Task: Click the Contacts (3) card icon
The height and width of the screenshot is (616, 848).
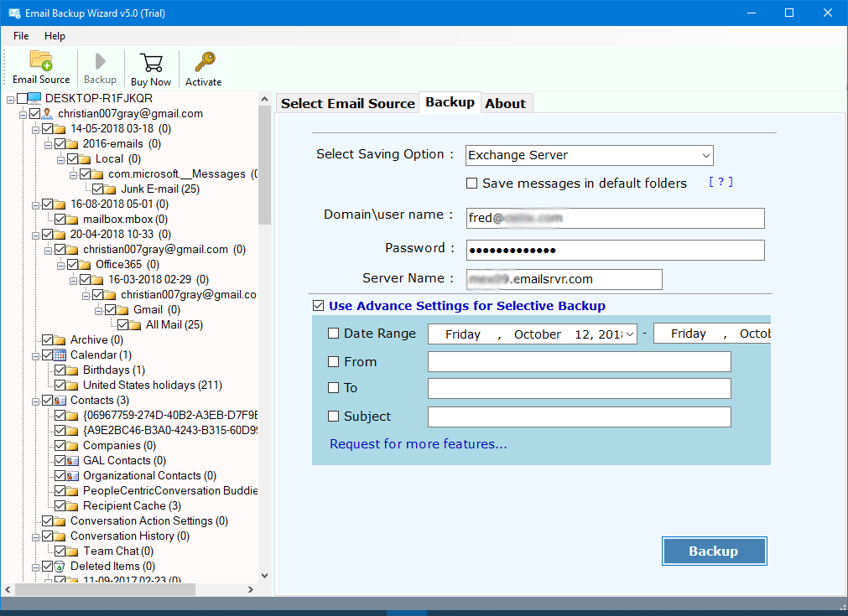Action: click(60, 401)
